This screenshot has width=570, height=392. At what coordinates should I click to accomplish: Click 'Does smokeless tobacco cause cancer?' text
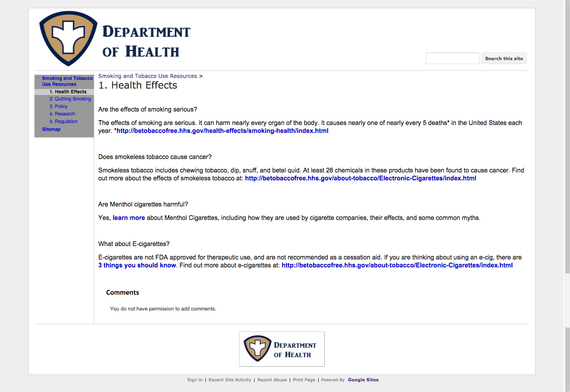click(x=155, y=157)
